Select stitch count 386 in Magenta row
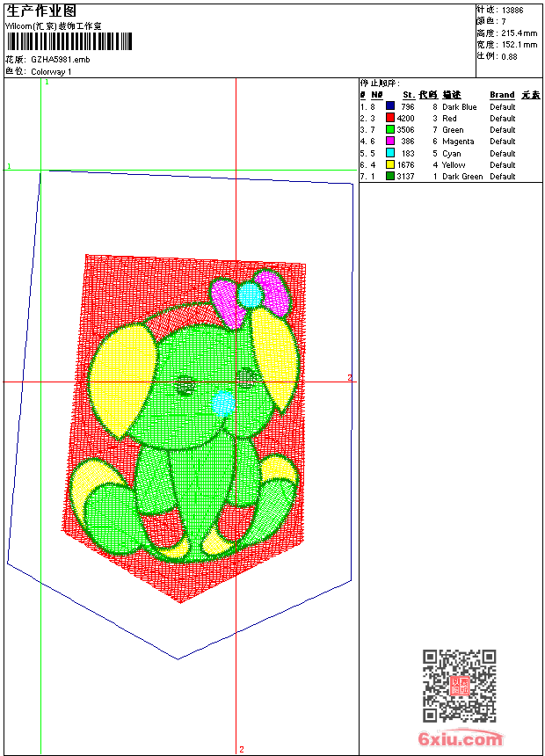The width and height of the screenshot is (545, 756). coord(408,142)
